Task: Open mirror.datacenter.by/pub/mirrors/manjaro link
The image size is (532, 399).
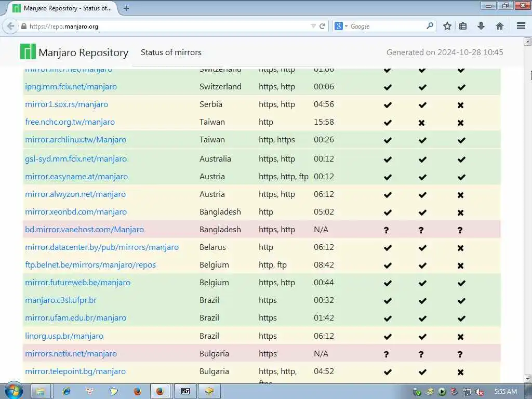Action: [x=102, y=247]
